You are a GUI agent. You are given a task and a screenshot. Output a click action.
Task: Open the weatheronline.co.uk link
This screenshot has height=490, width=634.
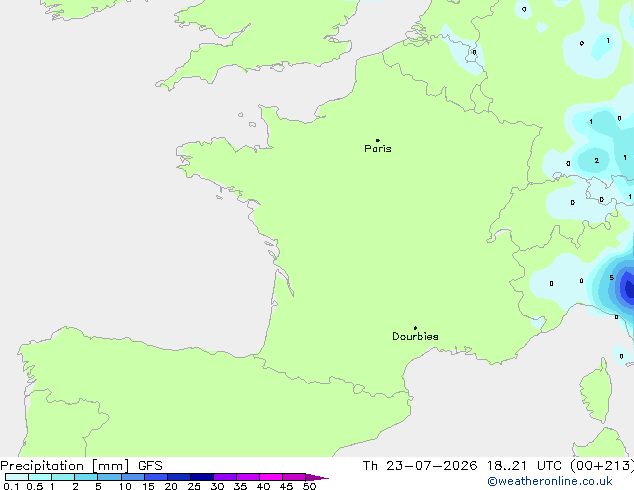point(550,481)
